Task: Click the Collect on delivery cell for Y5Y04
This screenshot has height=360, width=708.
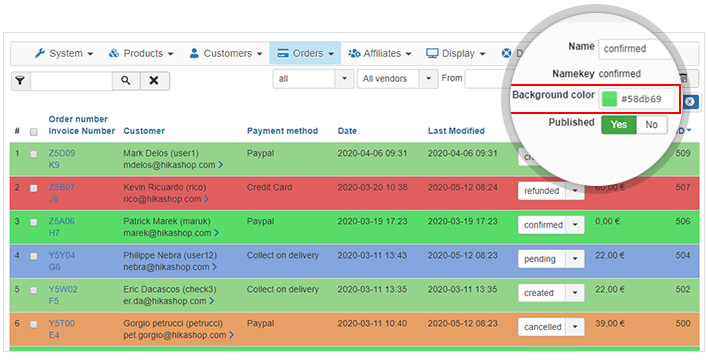Action: click(x=283, y=256)
